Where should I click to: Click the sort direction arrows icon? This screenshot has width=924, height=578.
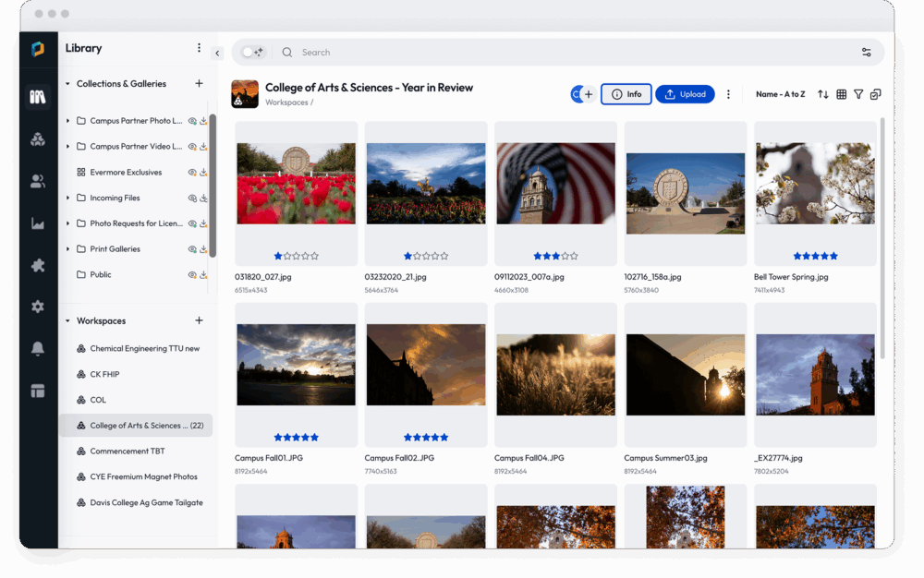pos(823,94)
